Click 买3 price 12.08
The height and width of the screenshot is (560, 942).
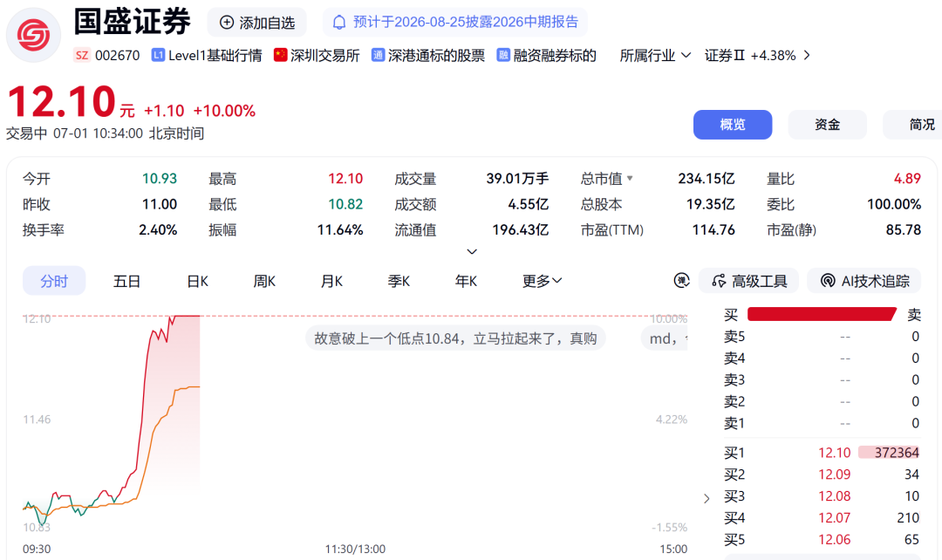point(834,495)
